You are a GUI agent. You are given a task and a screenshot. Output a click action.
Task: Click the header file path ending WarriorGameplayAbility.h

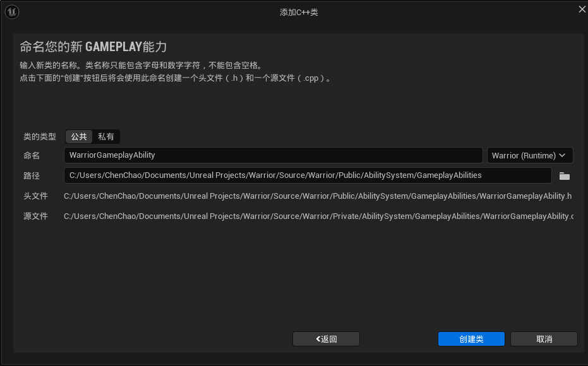pos(318,196)
